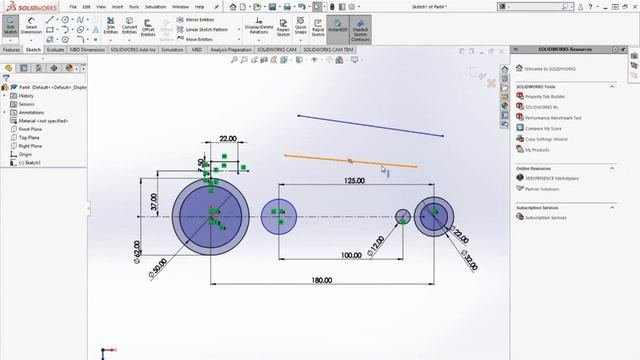Click the Home icon in the title toolbar

(x=233, y=7)
